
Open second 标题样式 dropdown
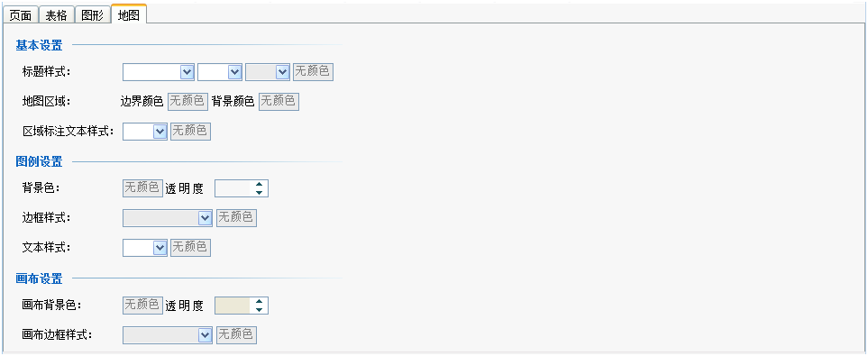point(220,72)
